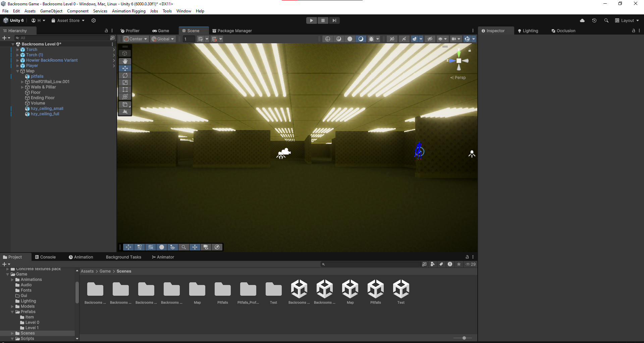This screenshot has height=343, width=644.
Task: Click Game in the Assets breadcrumb
Action: tap(105, 271)
